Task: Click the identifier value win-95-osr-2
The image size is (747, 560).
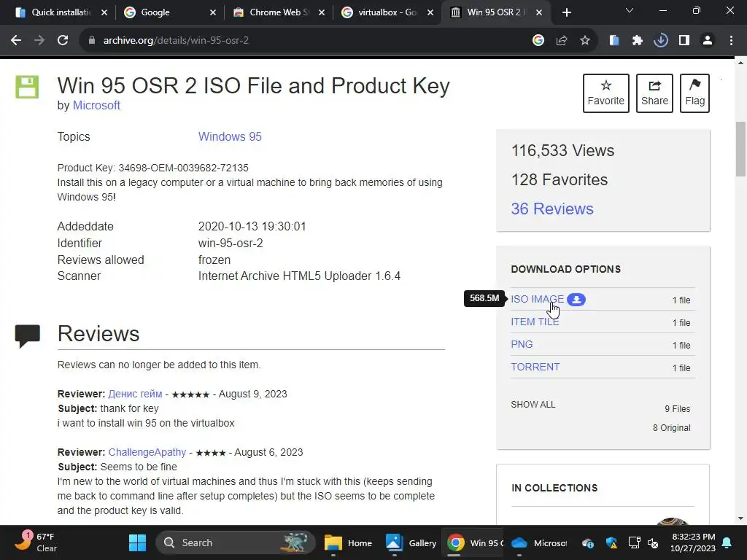Action: click(231, 244)
